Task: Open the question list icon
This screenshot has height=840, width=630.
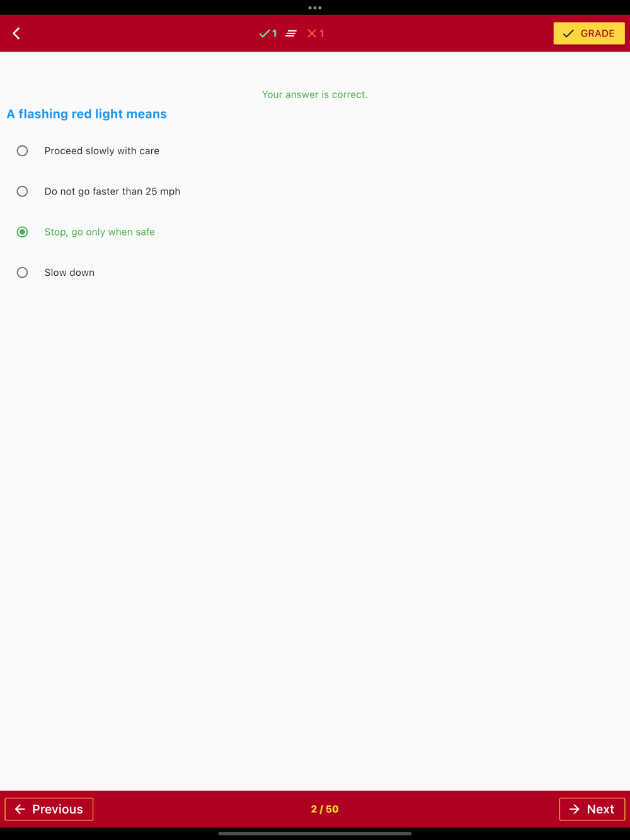Action: click(x=291, y=33)
